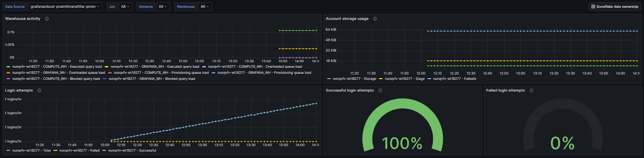Screen dimensions: 644x158
Task: Click the Data Source variable label
Action: (15, 6)
